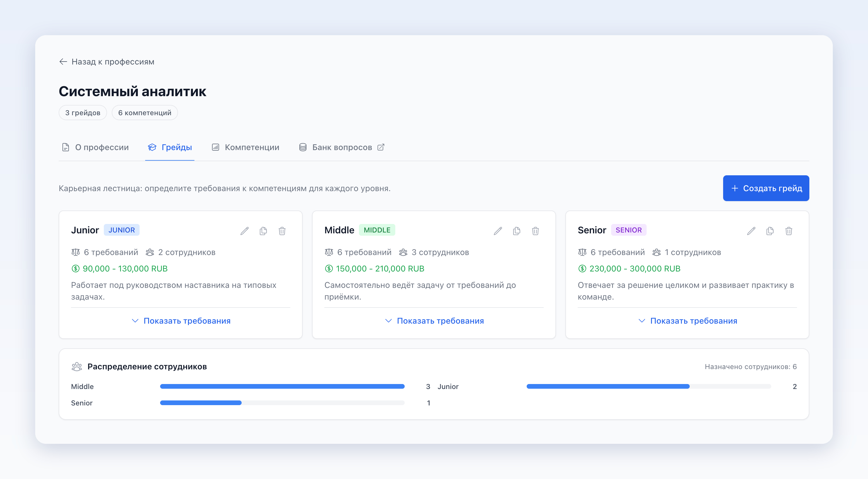This screenshot has width=868, height=479.
Task: Edit the Senior grade with pencil icon
Action: coord(751,231)
